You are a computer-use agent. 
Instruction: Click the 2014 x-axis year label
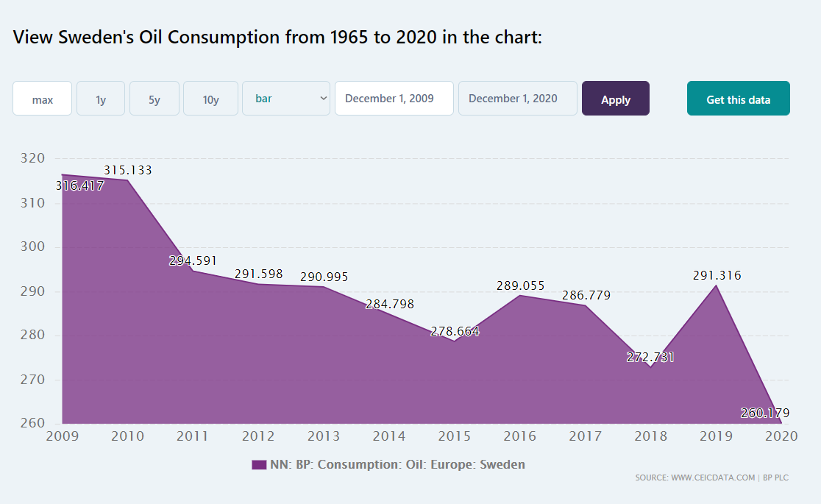(389, 436)
